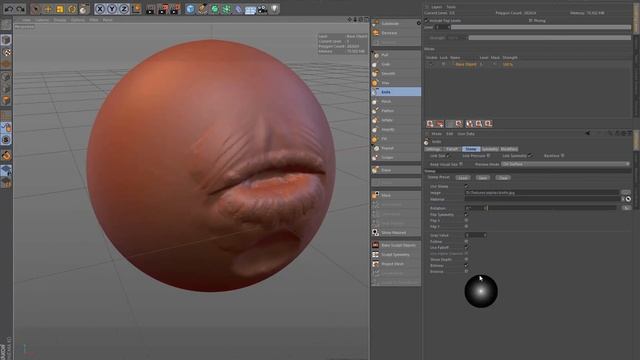The height and width of the screenshot is (360, 640).
Task: Click the stamp Image path field
Action: pos(542,193)
